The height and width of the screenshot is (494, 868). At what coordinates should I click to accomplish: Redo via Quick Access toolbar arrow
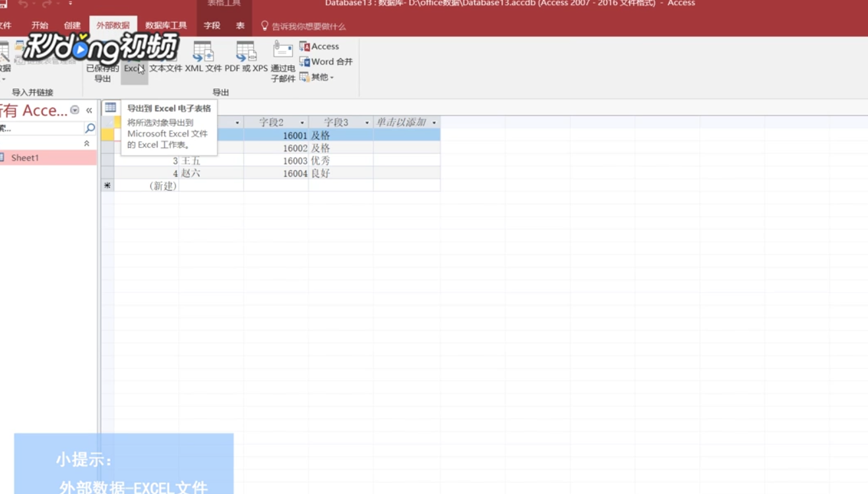click(47, 4)
